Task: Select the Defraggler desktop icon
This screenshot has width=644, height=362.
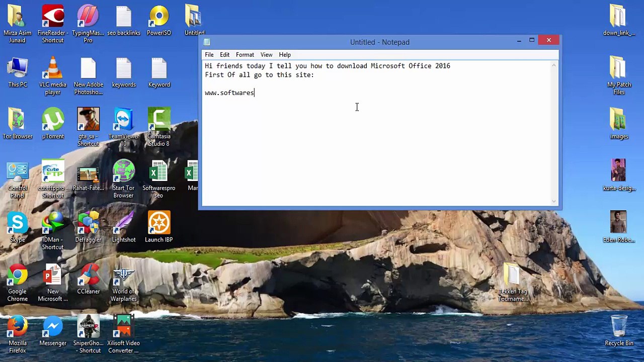Action: pyautogui.click(x=88, y=227)
